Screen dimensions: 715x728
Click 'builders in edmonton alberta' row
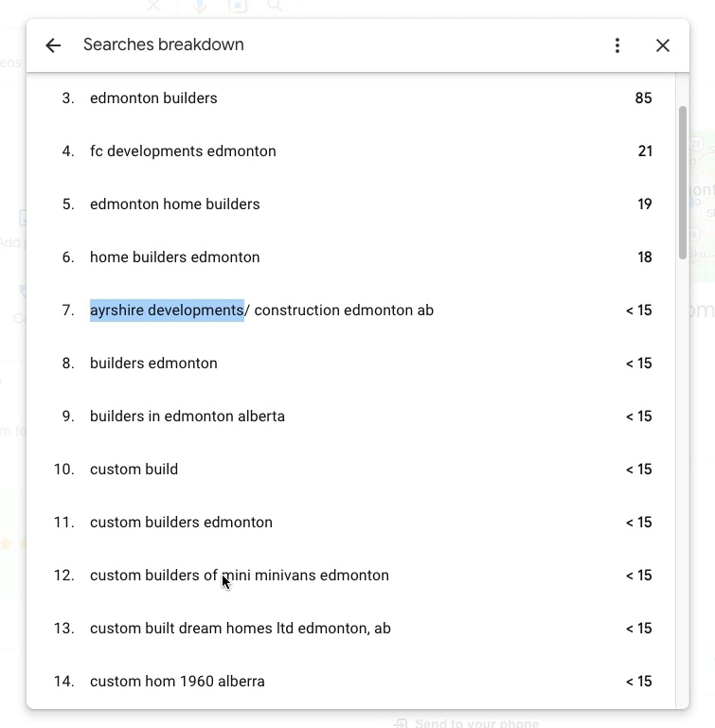[x=187, y=417]
